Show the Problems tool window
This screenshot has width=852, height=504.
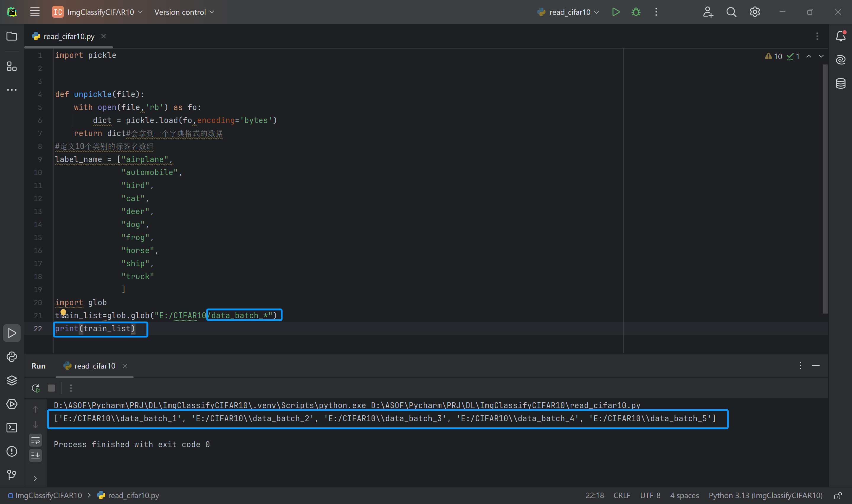click(x=12, y=451)
